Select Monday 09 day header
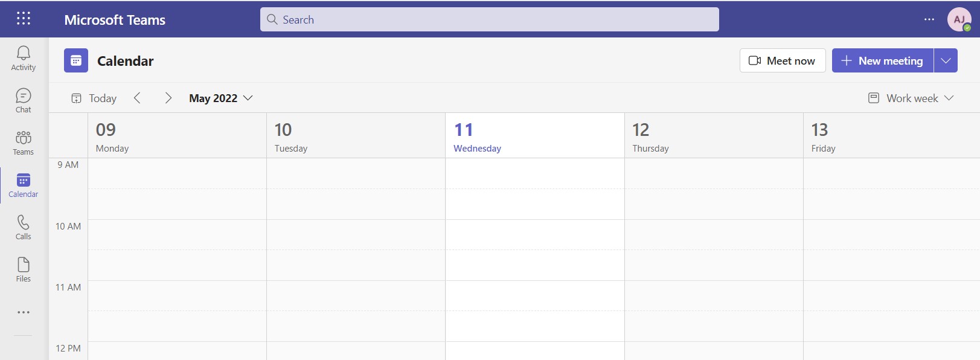 click(177, 136)
